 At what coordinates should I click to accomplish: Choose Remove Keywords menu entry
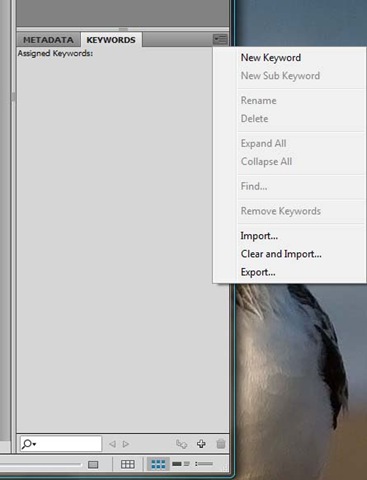point(281,211)
